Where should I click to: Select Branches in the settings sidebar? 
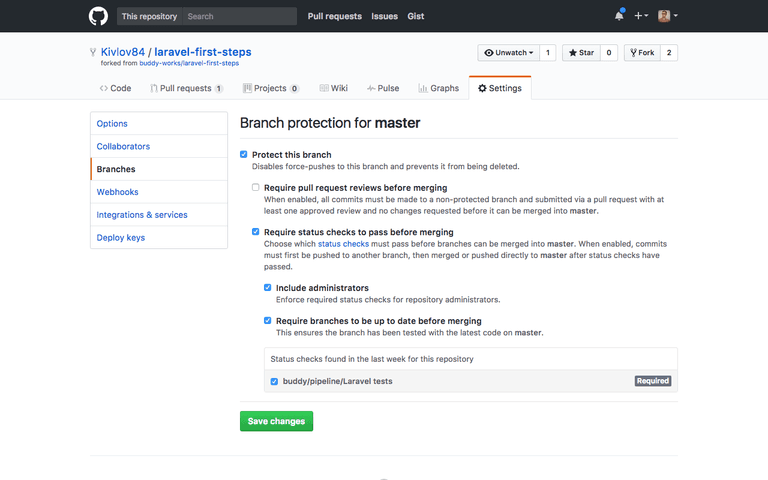pos(159,169)
